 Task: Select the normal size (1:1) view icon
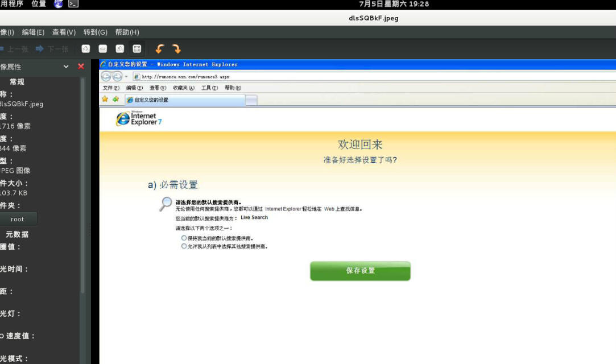click(120, 48)
